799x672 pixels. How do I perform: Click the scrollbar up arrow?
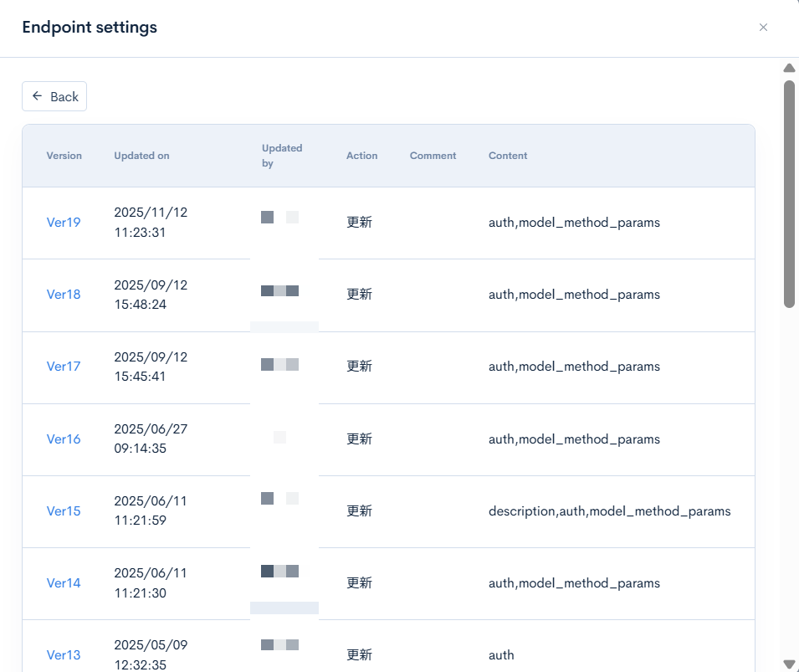click(x=789, y=68)
